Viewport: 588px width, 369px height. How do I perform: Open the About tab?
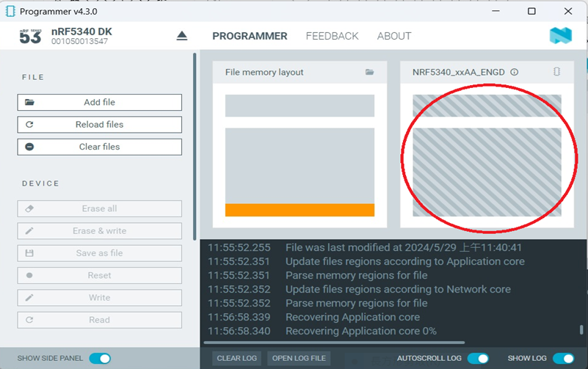tap(394, 36)
